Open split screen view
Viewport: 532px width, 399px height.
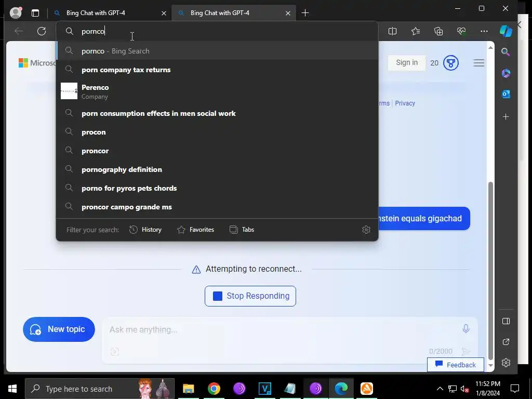click(x=392, y=31)
